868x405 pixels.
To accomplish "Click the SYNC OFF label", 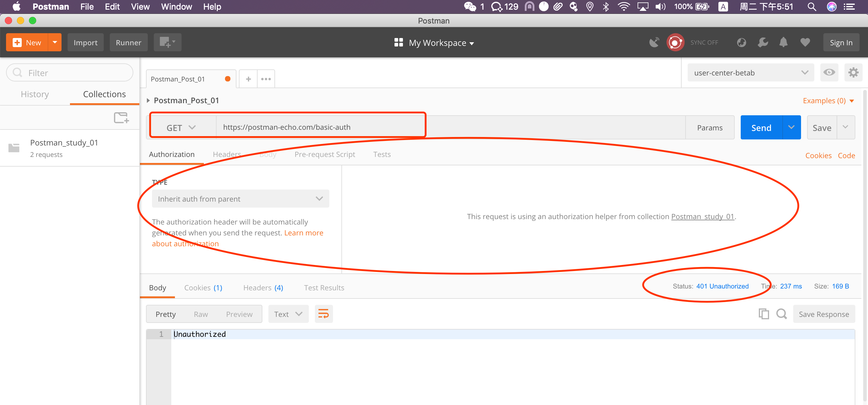I will click(x=704, y=43).
